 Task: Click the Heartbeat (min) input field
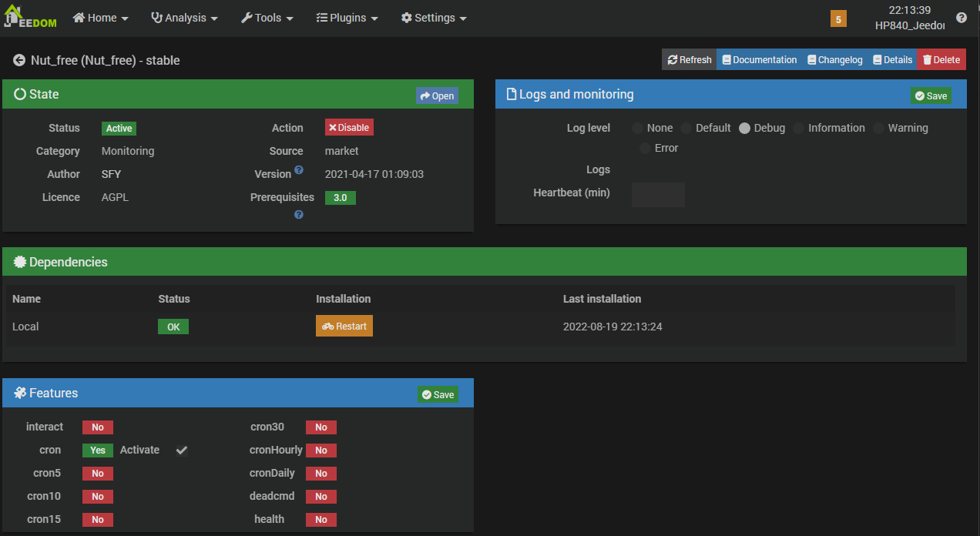coord(658,195)
